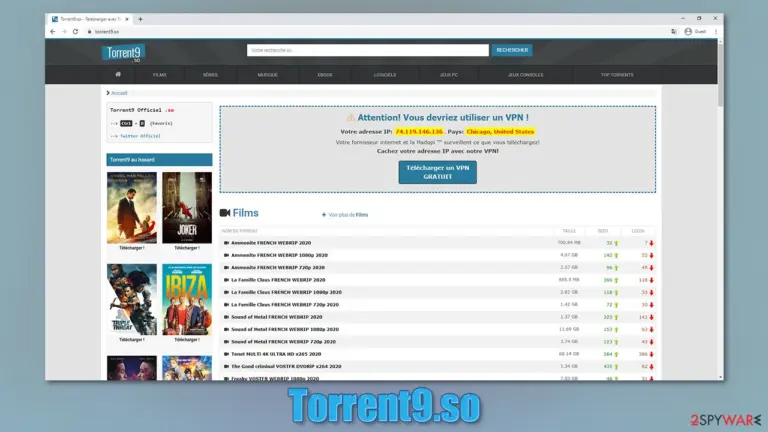Open the Joker movie poster thumbnail
Screen dimensions: 768x432
[187, 208]
